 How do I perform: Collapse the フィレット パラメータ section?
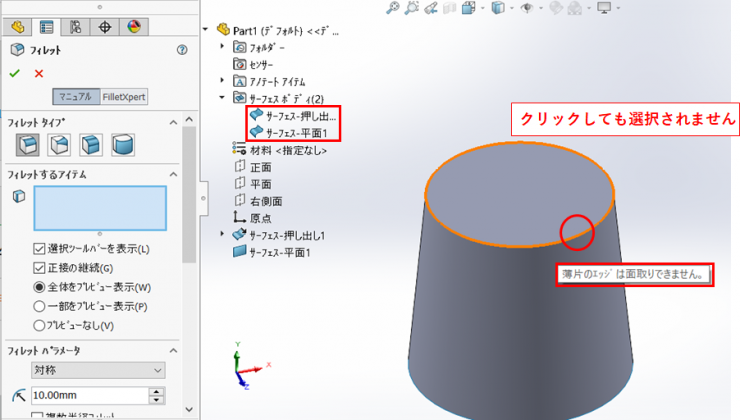(173, 351)
